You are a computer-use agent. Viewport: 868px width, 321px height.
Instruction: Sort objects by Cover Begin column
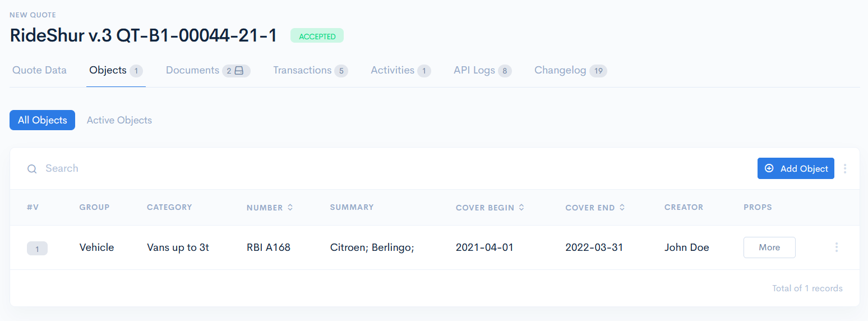521,208
